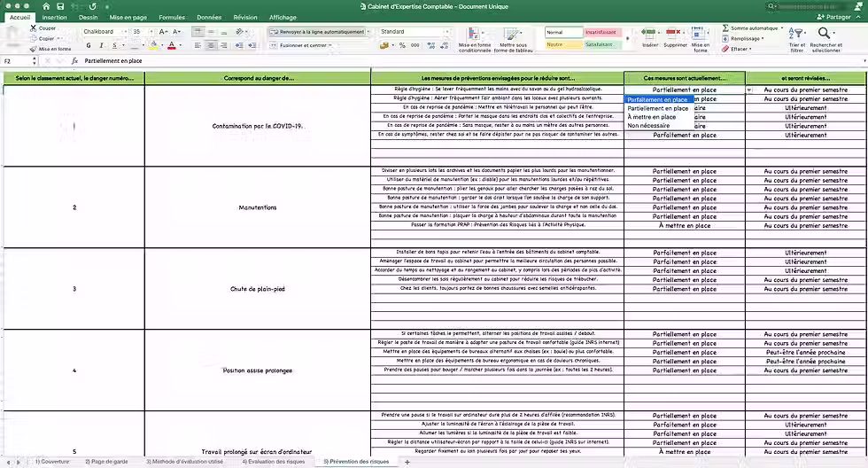Screen dimensions: 868x468
Task: Click the Couper scissors button
Action: click(x=43, y=27)
